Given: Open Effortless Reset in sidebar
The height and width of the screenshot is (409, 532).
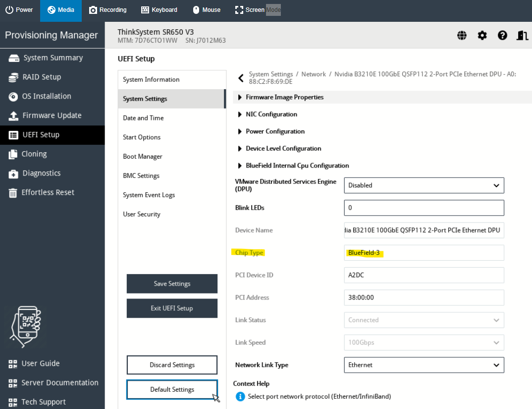Looking at the screenshot, I should pos(52,193).
